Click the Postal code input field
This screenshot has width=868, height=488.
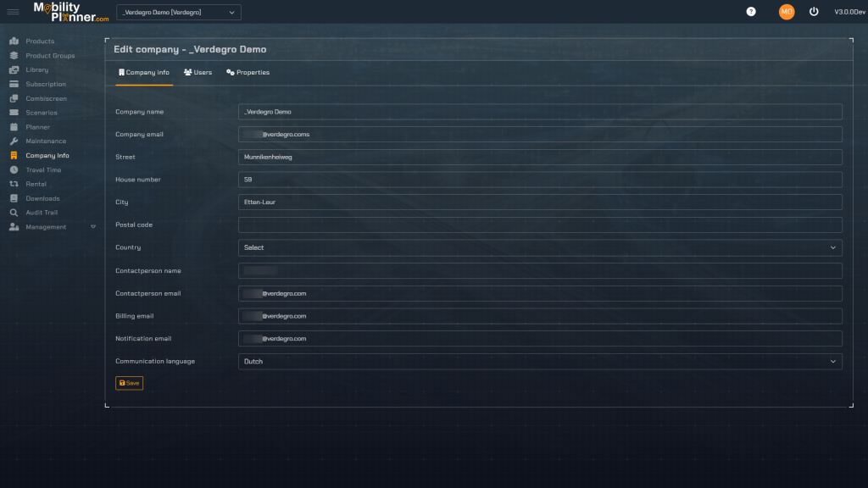540,225
